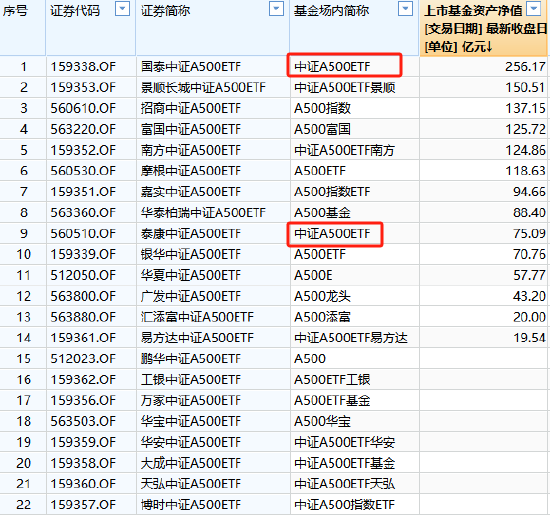Image resolution: width=550 pixels, height=515 pixels.
Task: Select cell 中证A500ETF易方达
Action: pos(355,338)
